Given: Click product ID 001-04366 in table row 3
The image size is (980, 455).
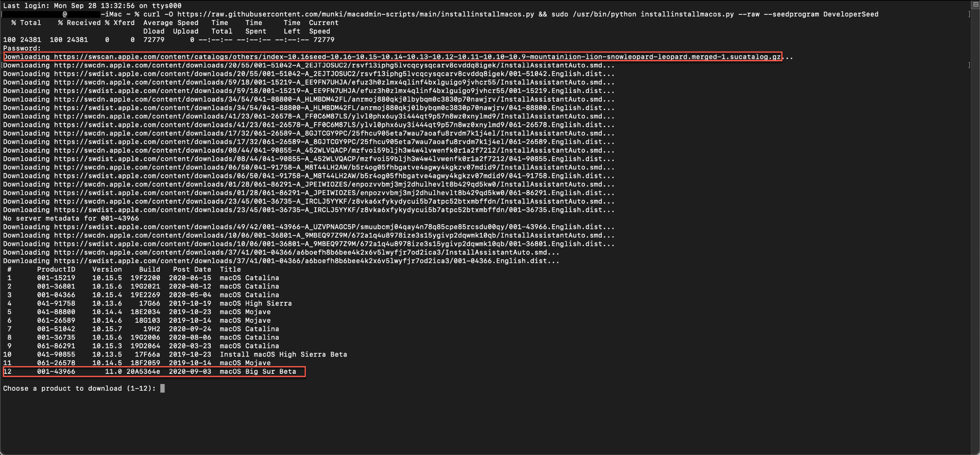Looking at the screenshot, I should [56, 295].
